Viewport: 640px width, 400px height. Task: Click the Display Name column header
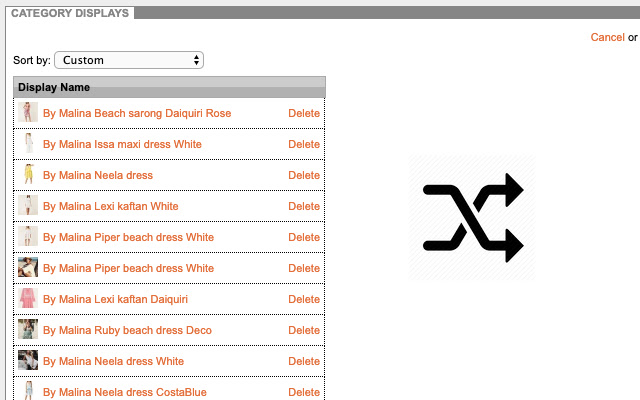(169, 87)
